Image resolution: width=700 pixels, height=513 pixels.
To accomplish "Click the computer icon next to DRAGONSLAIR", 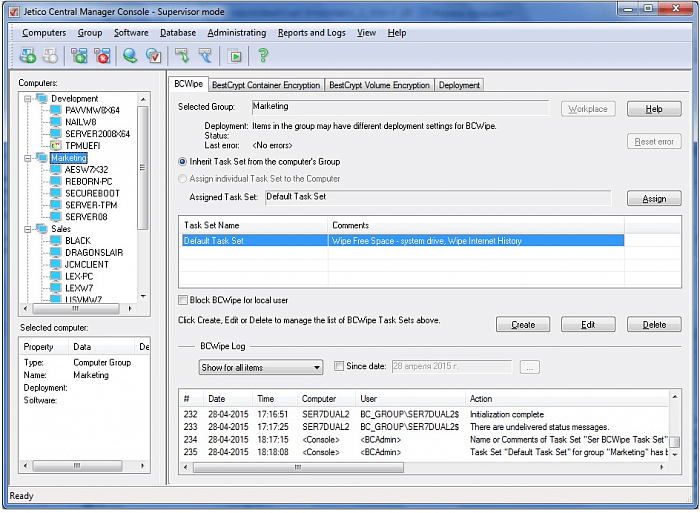I will tap(55, 252).
